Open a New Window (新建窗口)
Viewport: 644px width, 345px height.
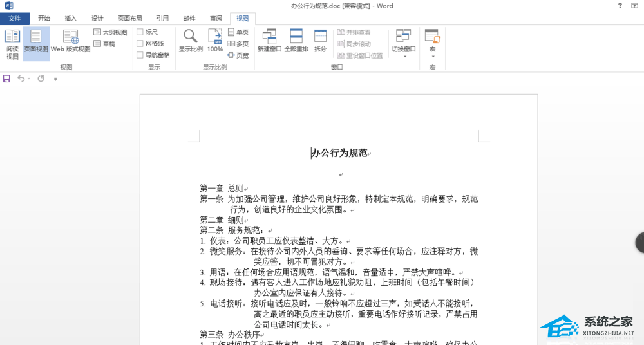click(x=269, y=41)
